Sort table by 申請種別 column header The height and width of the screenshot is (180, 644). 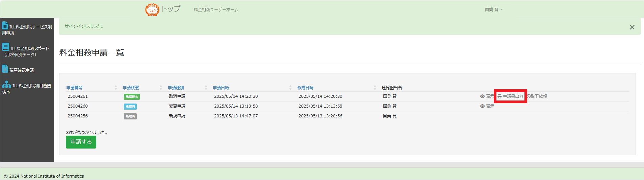(176, 88)
